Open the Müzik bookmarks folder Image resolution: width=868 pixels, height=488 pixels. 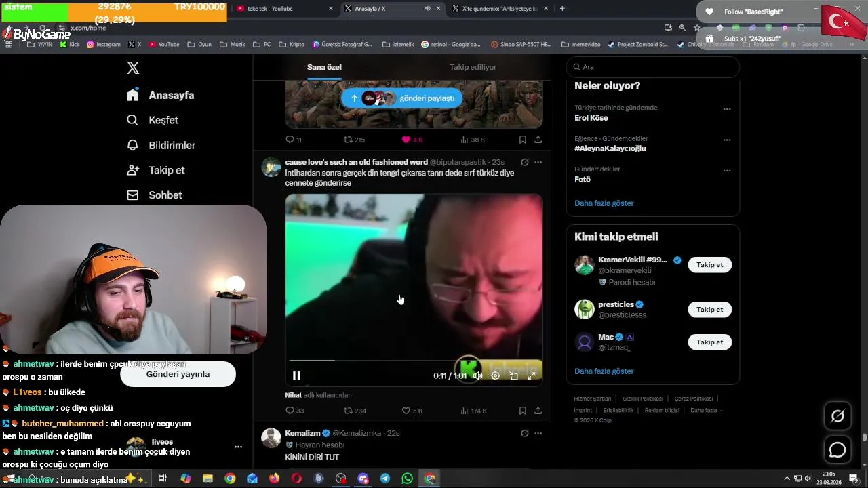click(x=233, y=45)
